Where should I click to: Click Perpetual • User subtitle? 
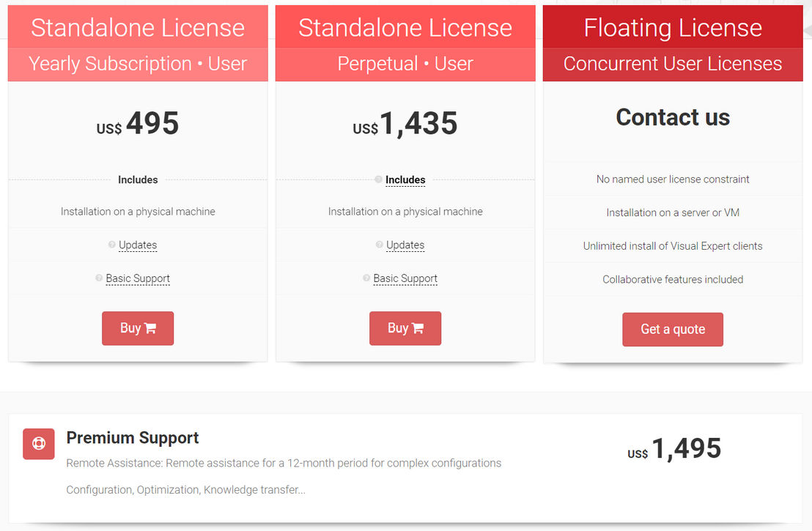(x=405, y=64)
